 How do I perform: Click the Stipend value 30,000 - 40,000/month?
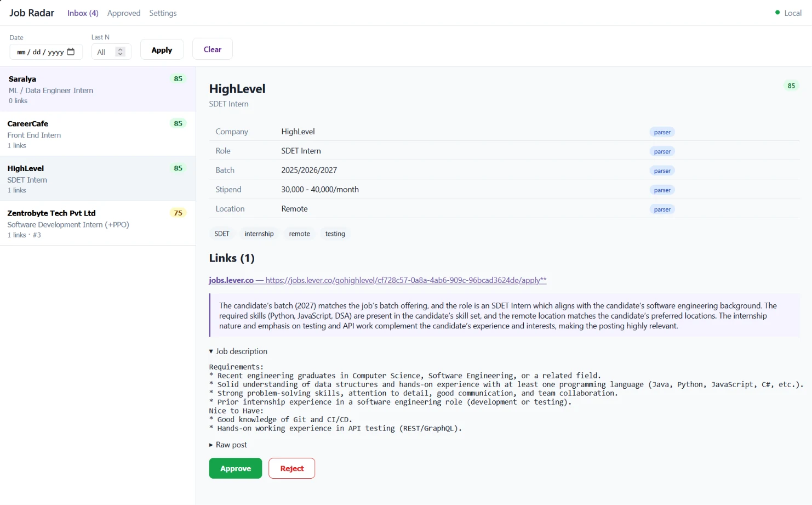tap(320, 189)
